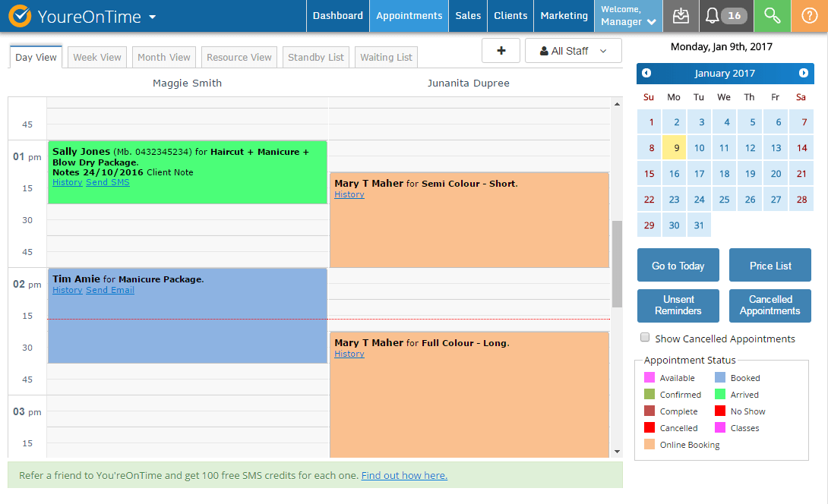The width and height of the screenshot is (828, 504).
Task: Click Junanita Dupree column header
Action: click(469, 83)
